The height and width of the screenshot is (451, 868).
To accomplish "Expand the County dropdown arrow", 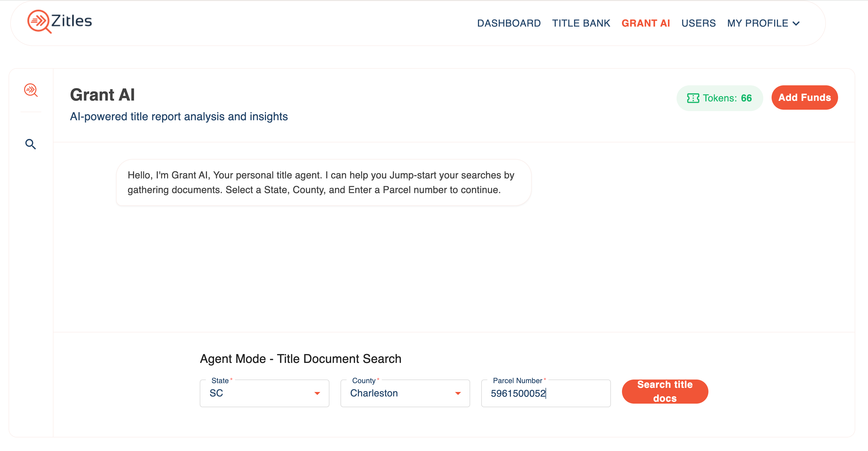I will (x=458, y=393).
